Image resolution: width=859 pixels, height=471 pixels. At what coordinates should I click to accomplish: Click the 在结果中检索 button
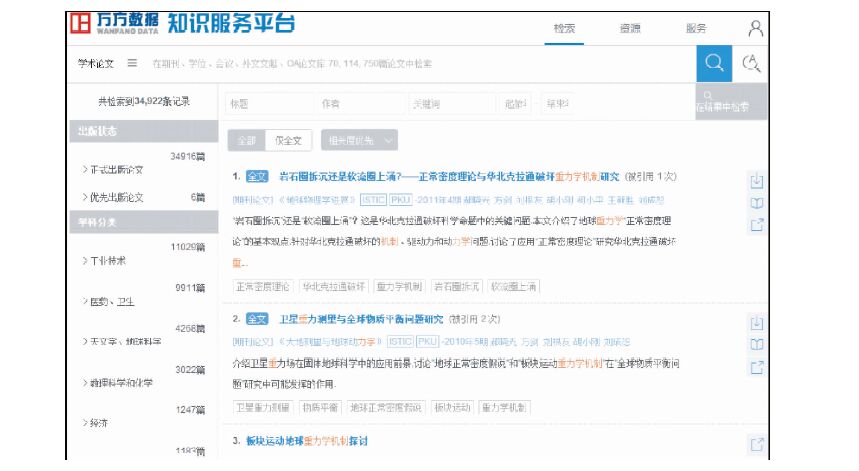(722, 102)
